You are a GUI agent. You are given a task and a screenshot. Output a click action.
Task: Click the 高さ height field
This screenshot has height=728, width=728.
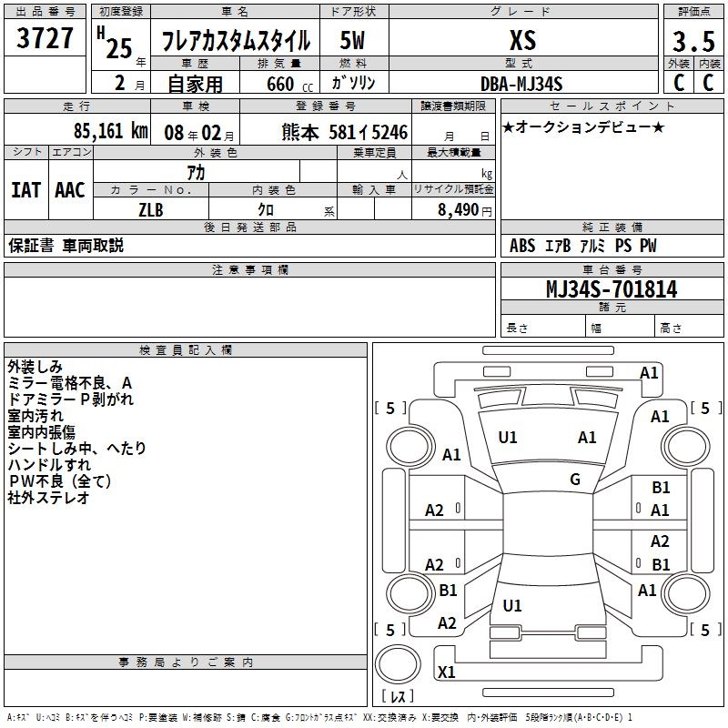(689, 326)
